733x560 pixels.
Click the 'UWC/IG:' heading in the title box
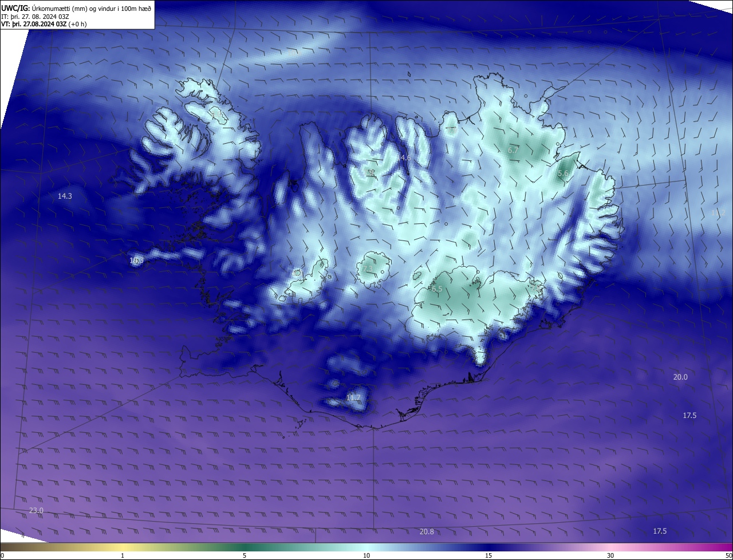pyautogui.click(x=16, y=9)
